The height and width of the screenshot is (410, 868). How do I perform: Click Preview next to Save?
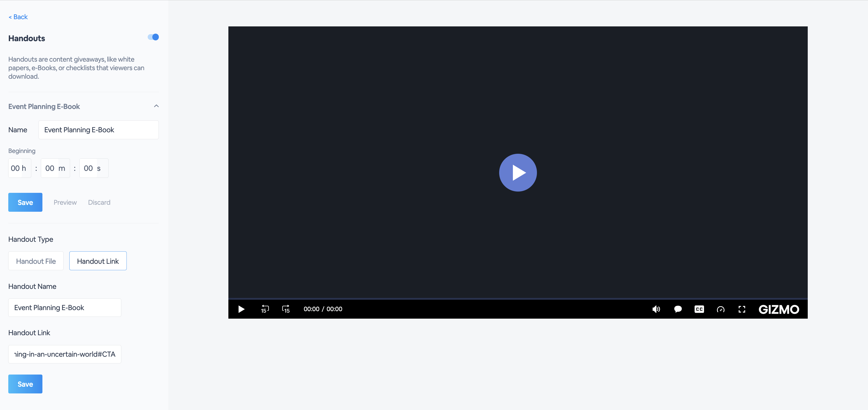(x=65, y=202)
